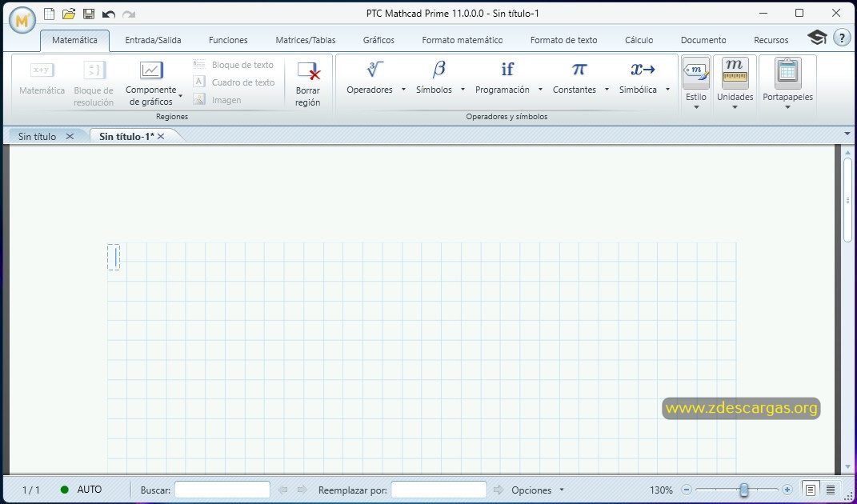Open help question mark button

(x=842, y=38)
